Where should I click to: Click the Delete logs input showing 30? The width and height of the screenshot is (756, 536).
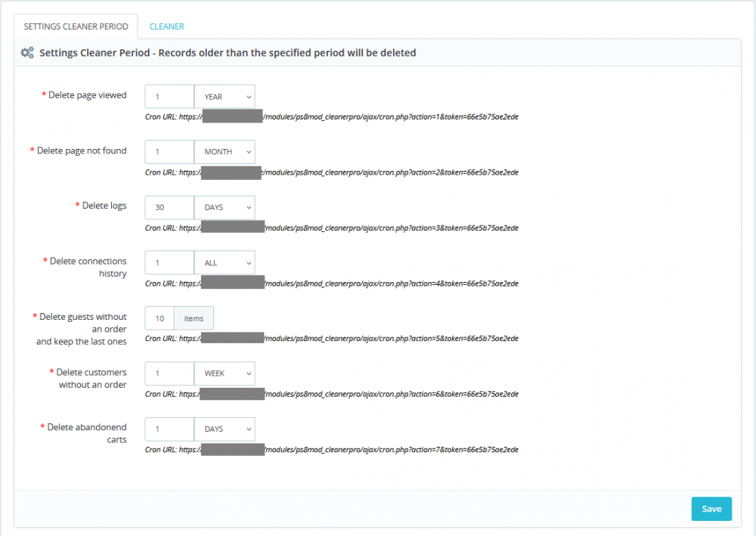tap(169, 207)
